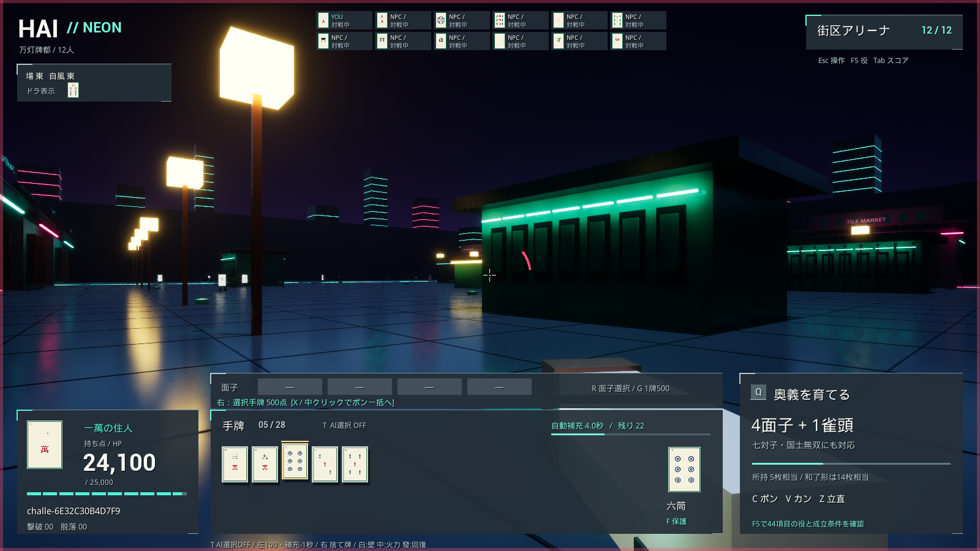Click the 場 東 自風 東 text
Image resolution: width=980 pixels, height=551 pixels.
(x=50, y=76)
